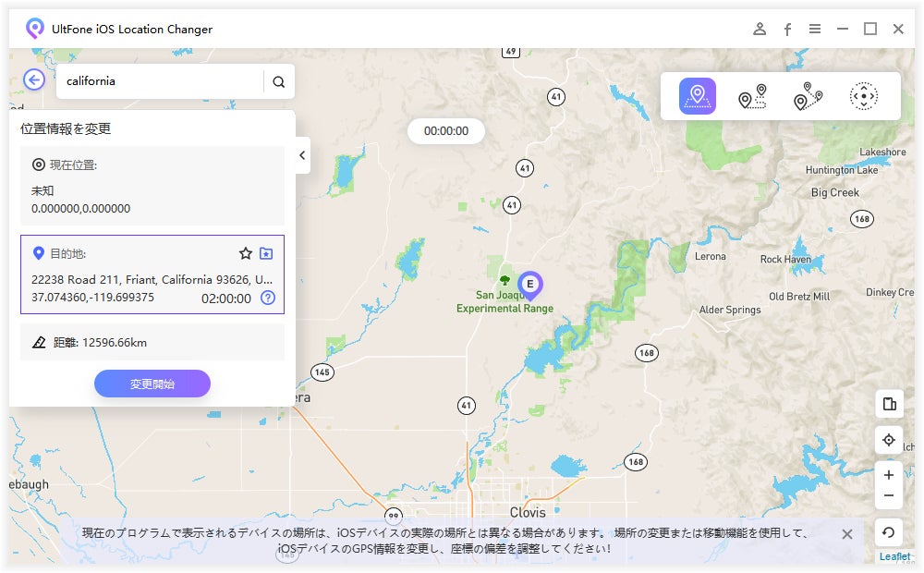Click the E destination marker on map
The width and height of the screenshot is (924, 573).
[x=530, y=286]
